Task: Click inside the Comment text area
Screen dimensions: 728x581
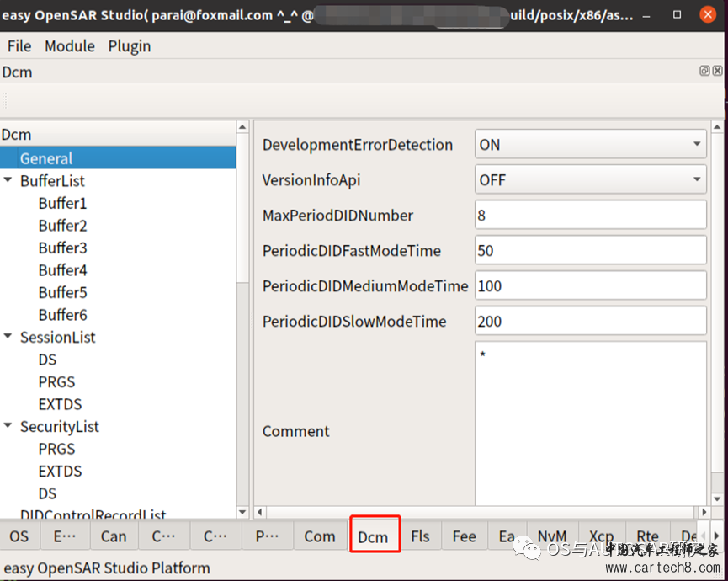Action: [x=591, y=424]
